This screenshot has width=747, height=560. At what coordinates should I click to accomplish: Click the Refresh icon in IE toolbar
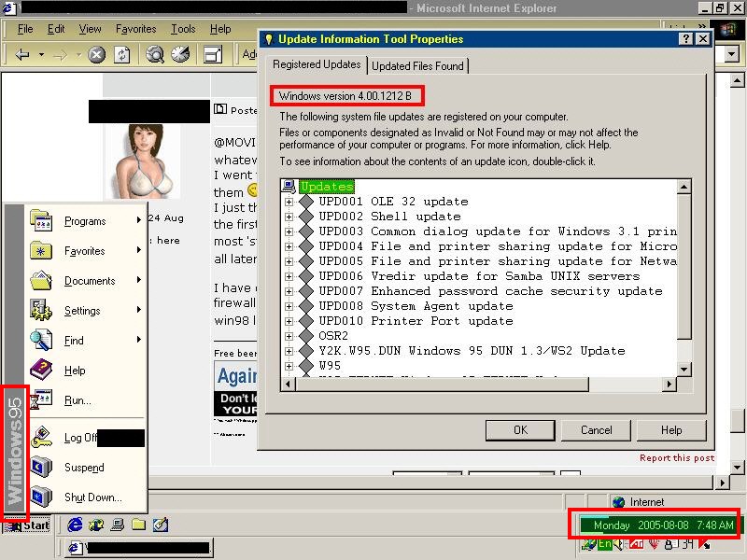122,55
